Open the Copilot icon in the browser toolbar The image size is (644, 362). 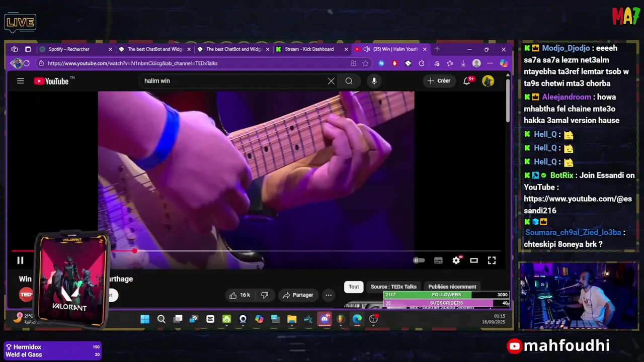pos(504,63)
